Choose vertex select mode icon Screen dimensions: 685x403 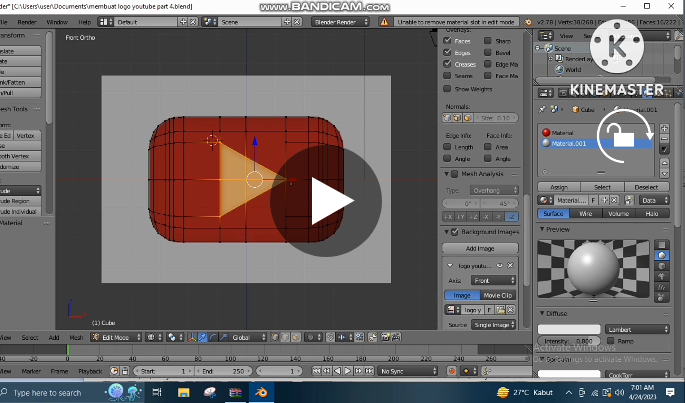[x=275, y=337]
